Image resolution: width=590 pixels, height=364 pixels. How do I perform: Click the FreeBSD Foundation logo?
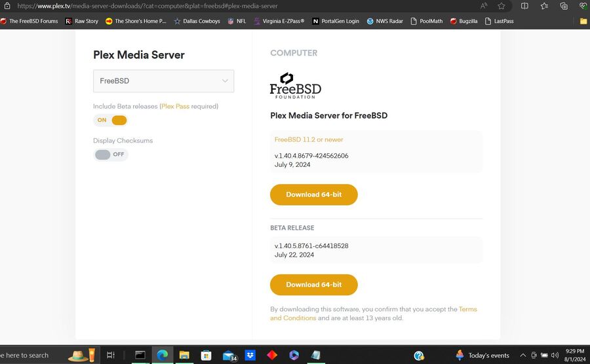[x=296, y=86]
